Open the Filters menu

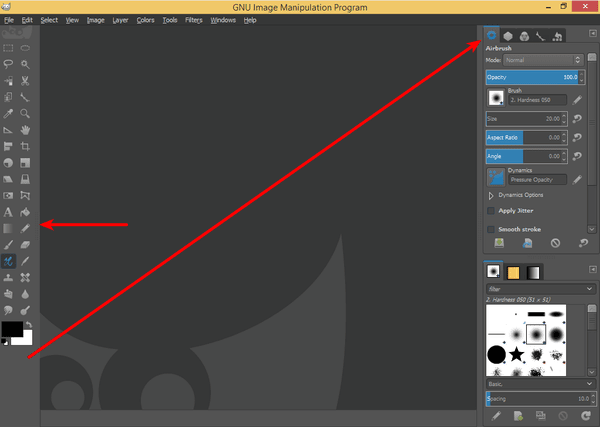click(x=194, y=20)
